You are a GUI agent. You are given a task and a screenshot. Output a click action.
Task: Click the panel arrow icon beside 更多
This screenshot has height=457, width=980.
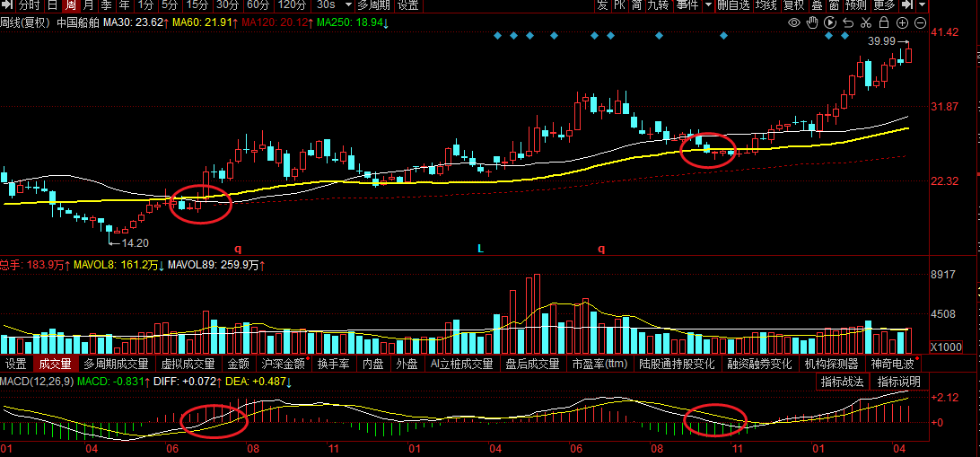[906, 5]
